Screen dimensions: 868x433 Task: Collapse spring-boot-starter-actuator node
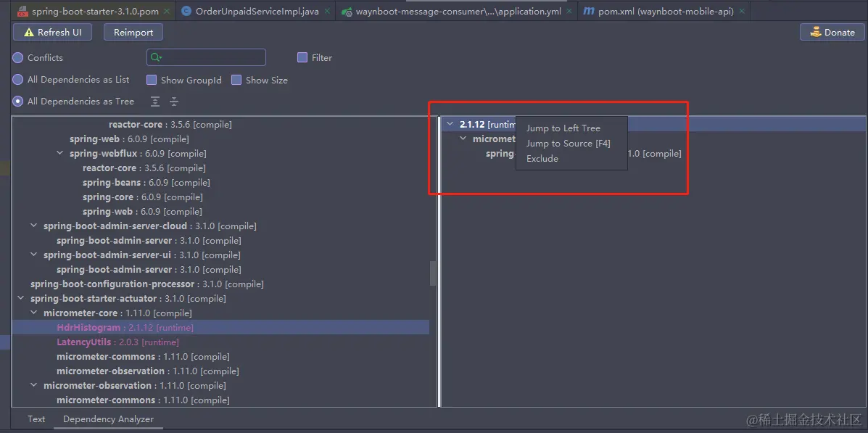click(x=21, y=298)
